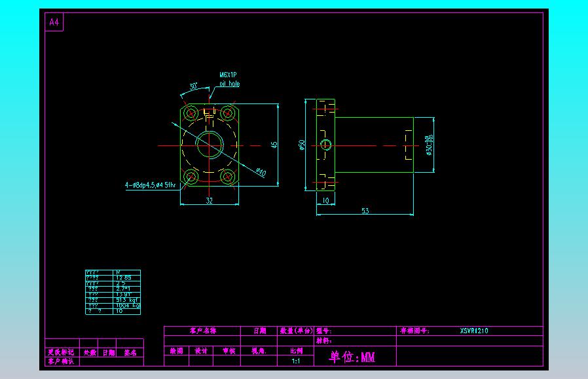Click the 10 flange thickness dimension in side view
This screenshot has width=588, height=379.
pyautogui.click(x=325, y=201)
